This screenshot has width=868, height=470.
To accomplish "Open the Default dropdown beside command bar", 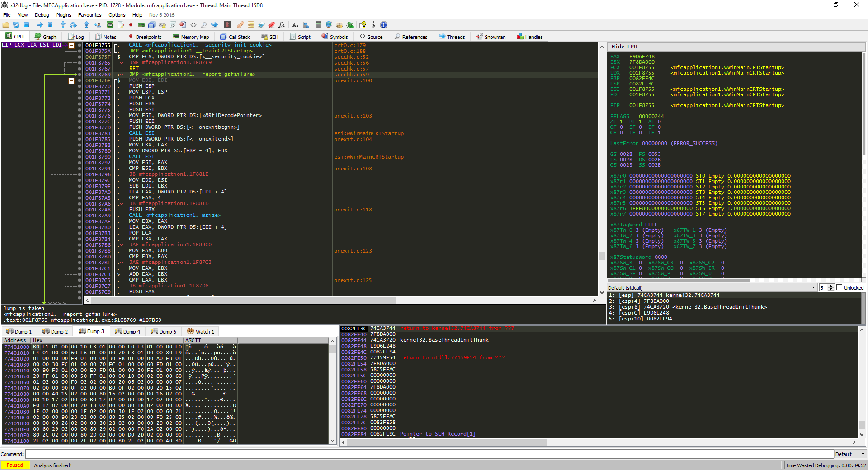I will tap(850, 454).
